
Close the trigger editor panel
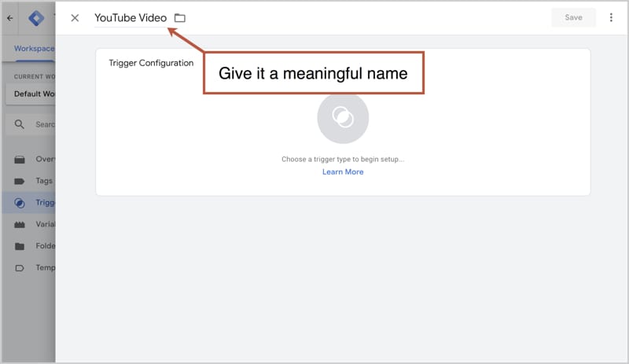[75, 17]
